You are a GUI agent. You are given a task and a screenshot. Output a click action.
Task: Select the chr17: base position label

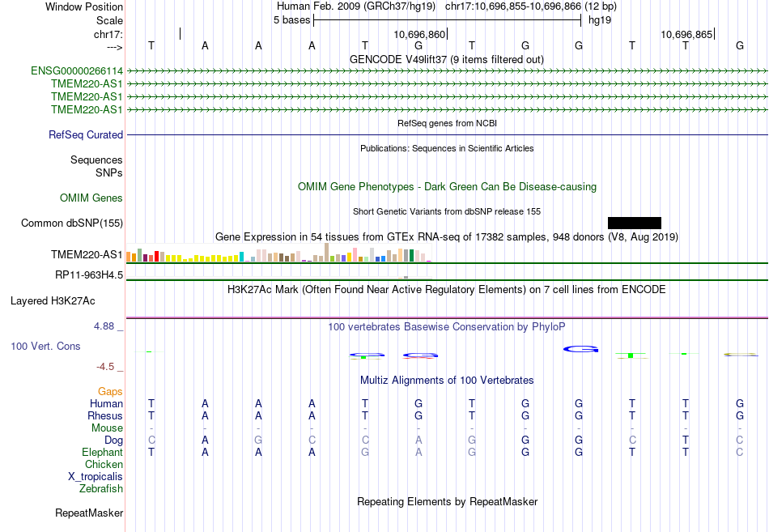tap(108, 34)
